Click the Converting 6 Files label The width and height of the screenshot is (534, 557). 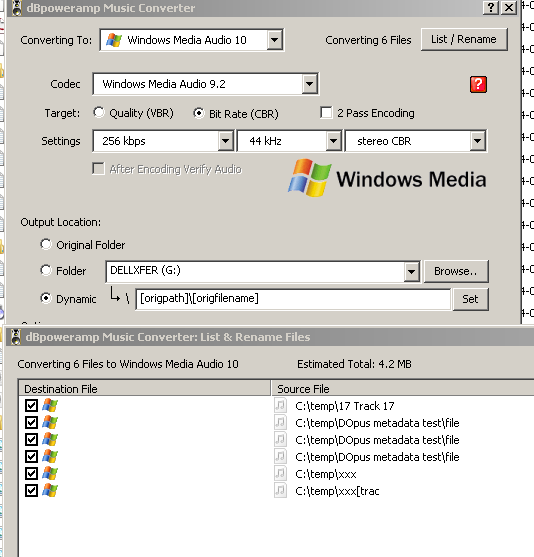tap(368, 40)
